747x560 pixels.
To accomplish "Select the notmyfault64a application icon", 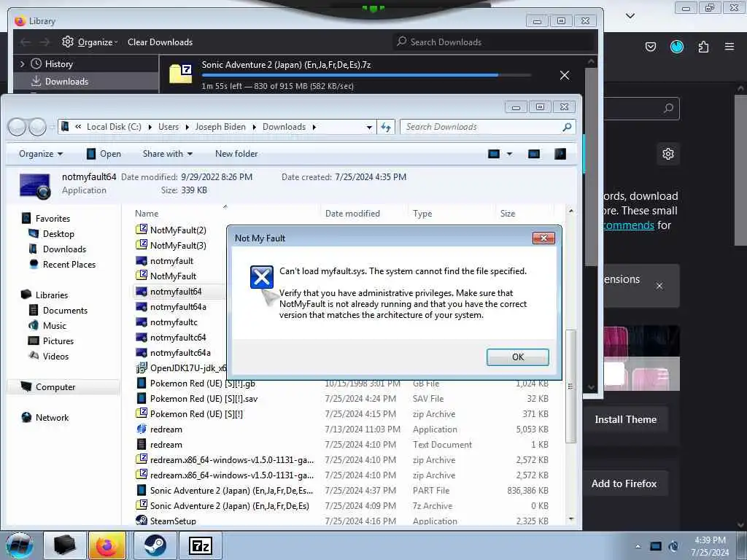I will point(141,307).
